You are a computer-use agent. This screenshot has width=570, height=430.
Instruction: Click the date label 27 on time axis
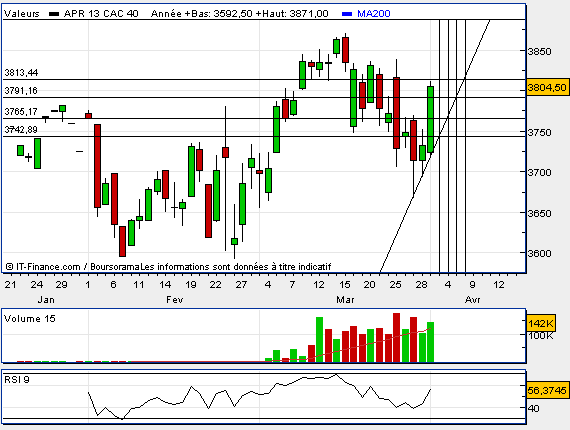tap(241, 285)
